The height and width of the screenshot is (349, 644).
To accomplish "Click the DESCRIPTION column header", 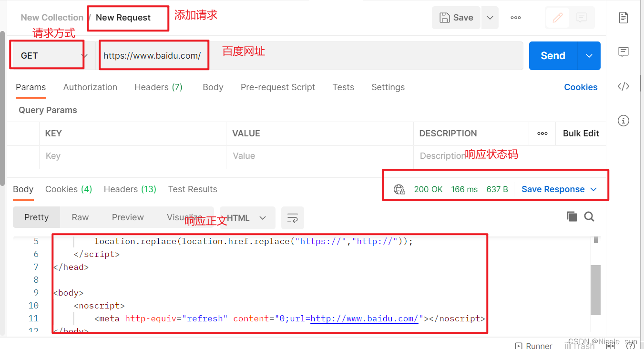I will [x=448, y=133].
